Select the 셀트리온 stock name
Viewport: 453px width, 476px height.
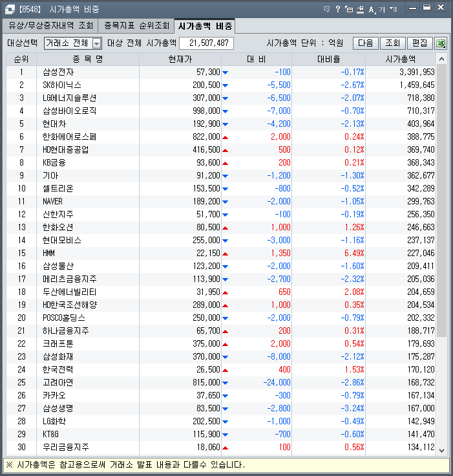tap(58, 188)
